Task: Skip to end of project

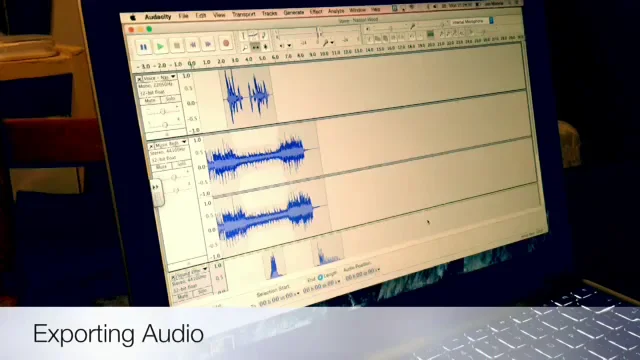Action: (x=209, y=44)
